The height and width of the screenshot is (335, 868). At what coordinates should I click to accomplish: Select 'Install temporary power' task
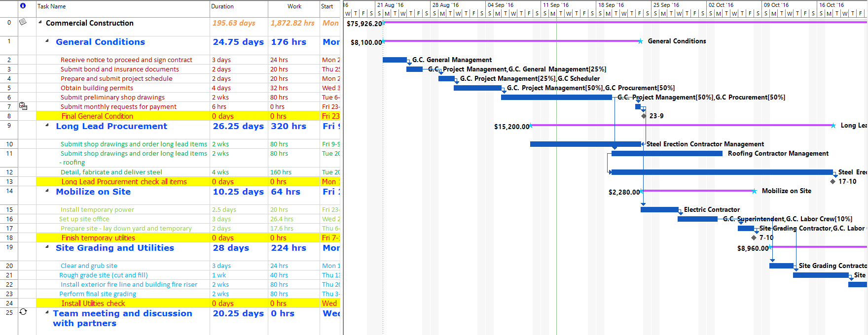click(97, 209)
